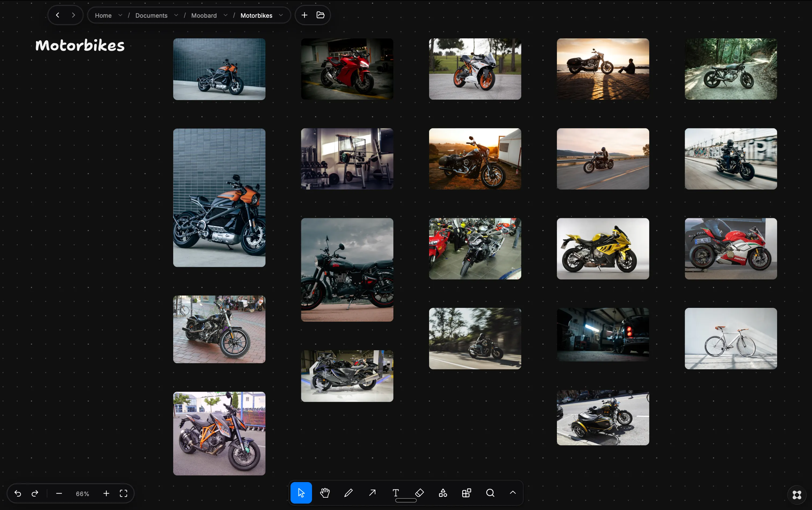This screenshot has width=812, height=510.
Task: Select the rider passing graffiti wall photo
Action: coord(731,159)
